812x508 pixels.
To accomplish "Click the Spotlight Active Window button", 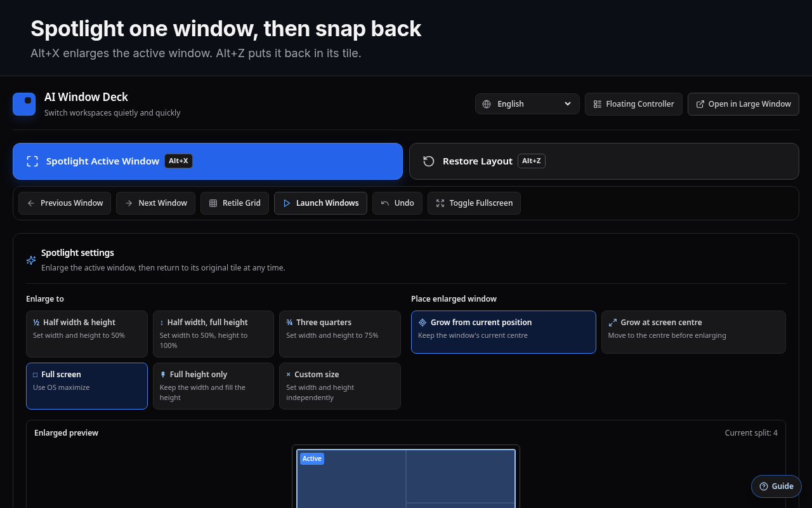I will point(207,161).
